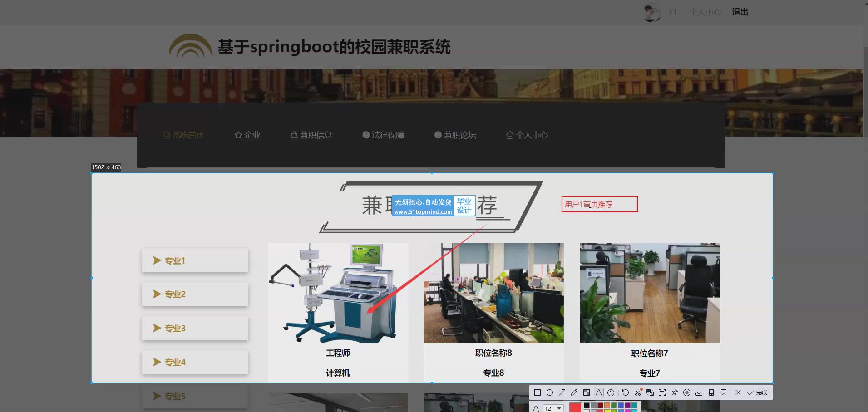The image size is (868, 412).
Task: Go to the 系统首页 navigation tab
Action: click(183, 135)
